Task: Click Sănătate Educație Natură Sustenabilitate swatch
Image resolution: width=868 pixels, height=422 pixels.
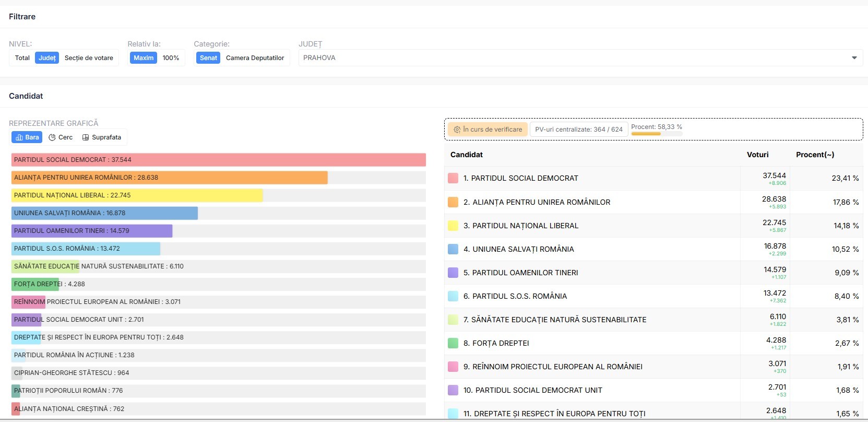Action: tap(453, 320)
